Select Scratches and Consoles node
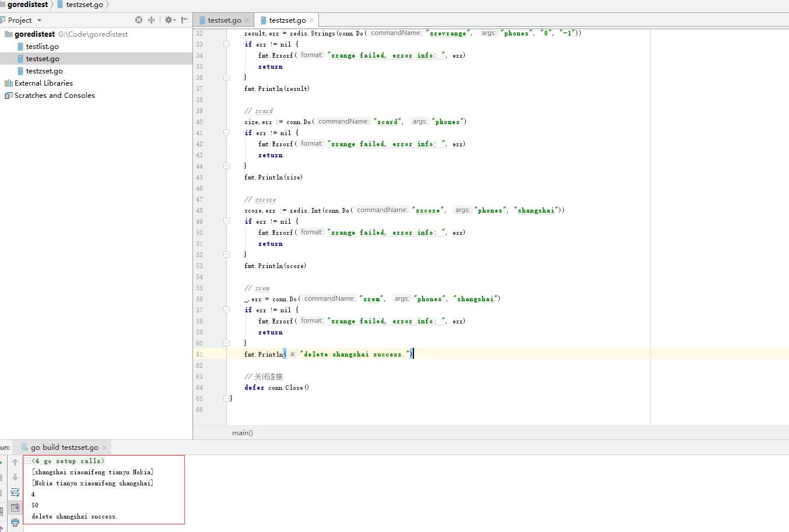 (96, 96)
